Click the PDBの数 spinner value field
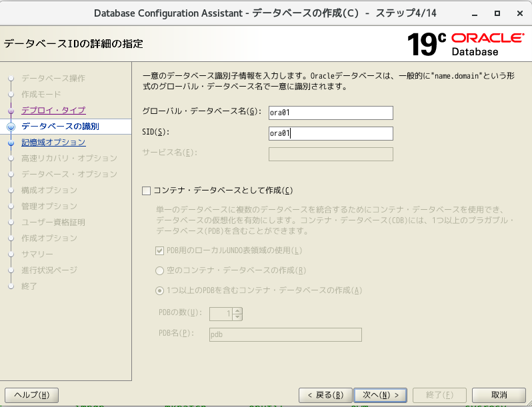532x407 pixels. coord(221,314)
